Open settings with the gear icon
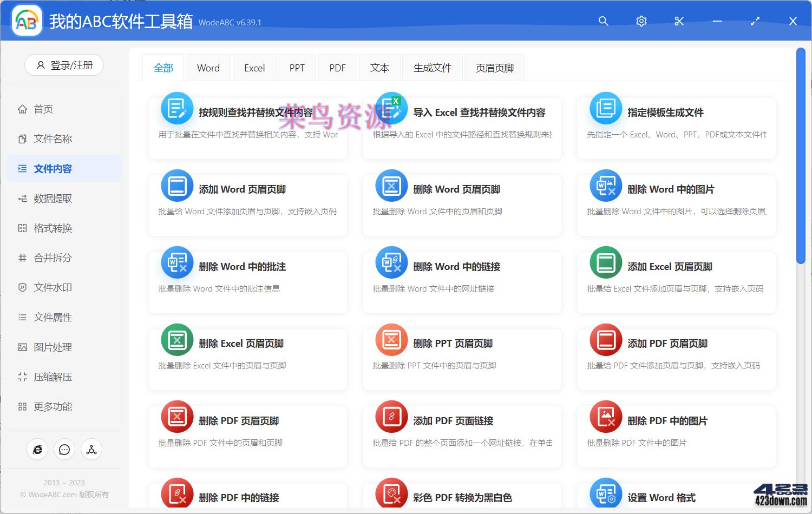 pyautogui.click(x=641, y=21)
